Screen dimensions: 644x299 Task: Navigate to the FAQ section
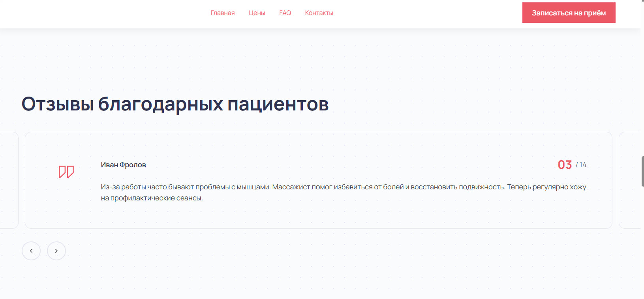[285, 13]
